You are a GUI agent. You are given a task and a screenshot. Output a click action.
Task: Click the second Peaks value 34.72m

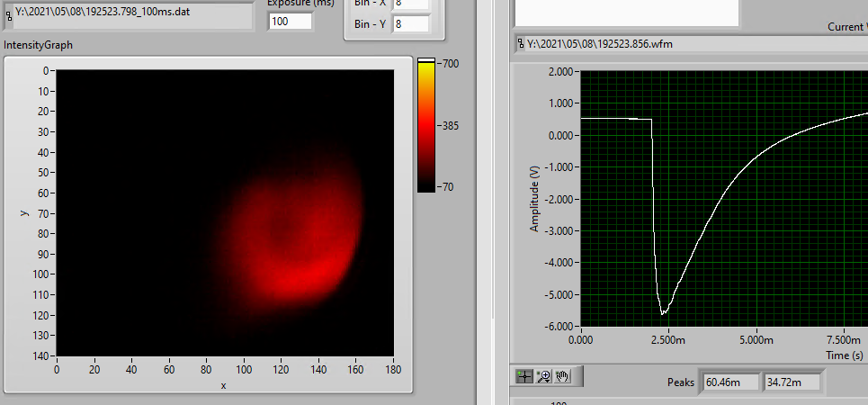(792, 382)
